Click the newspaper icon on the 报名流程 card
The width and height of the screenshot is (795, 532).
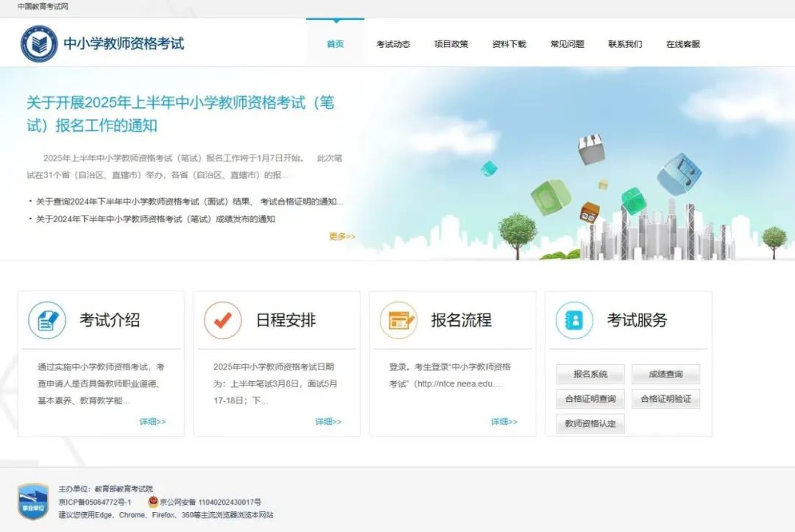398,319
